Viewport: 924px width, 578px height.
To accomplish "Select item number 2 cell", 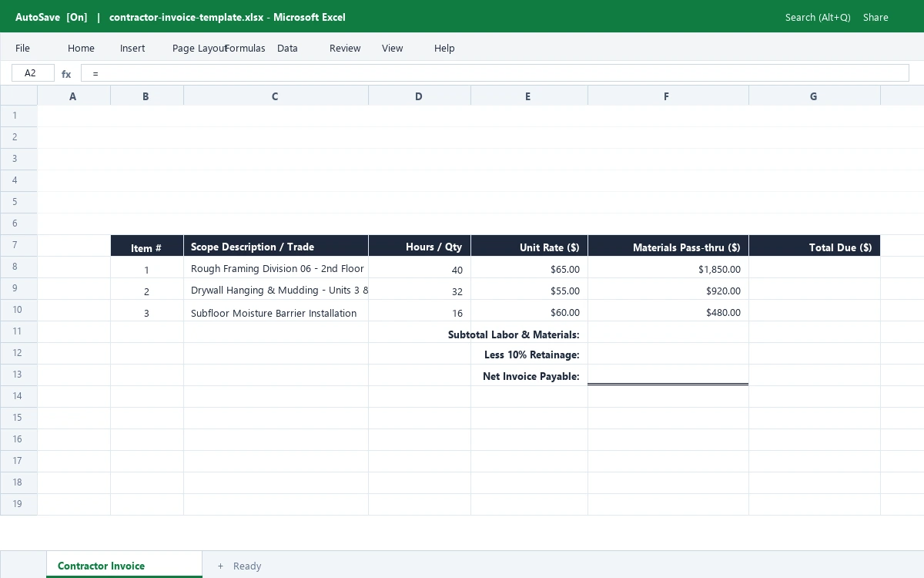I will [146, 289].
